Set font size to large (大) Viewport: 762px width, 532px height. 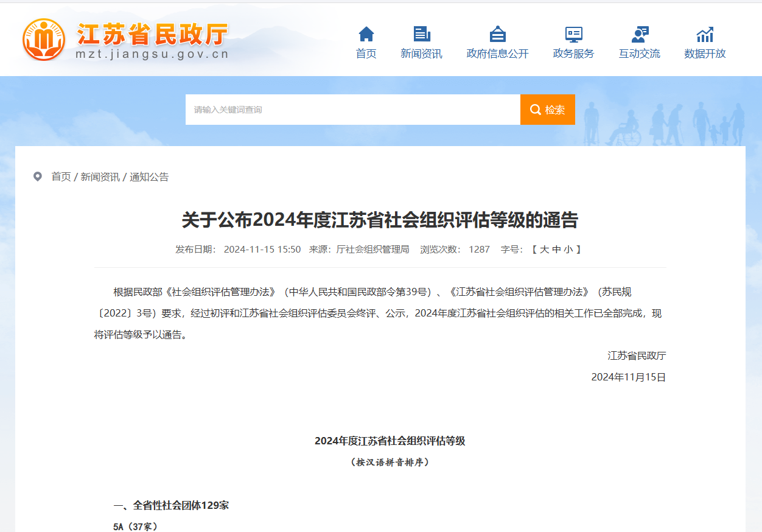544,249
